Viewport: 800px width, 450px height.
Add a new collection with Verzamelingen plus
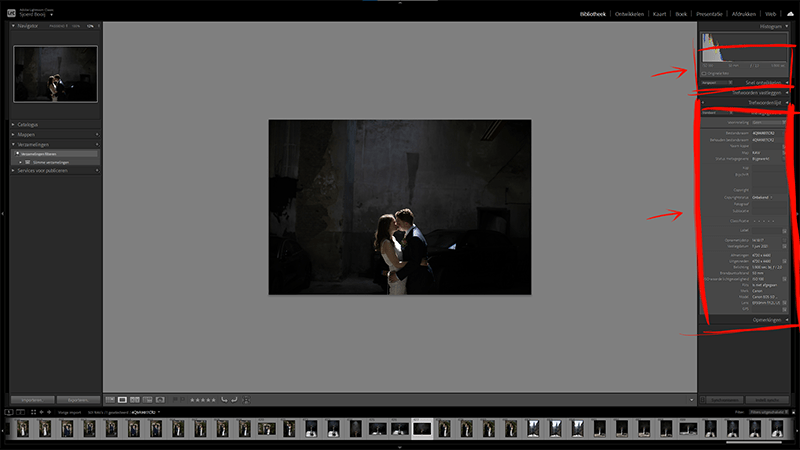[97, 145]
